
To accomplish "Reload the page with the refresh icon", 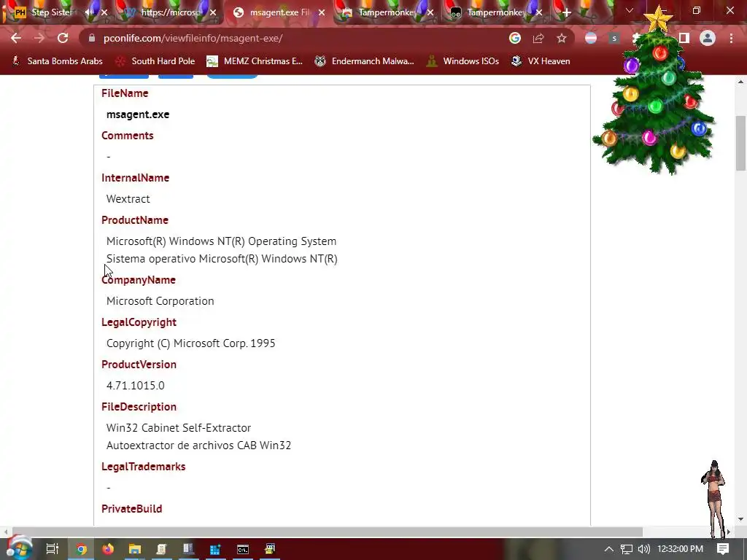I will (63, 38).
